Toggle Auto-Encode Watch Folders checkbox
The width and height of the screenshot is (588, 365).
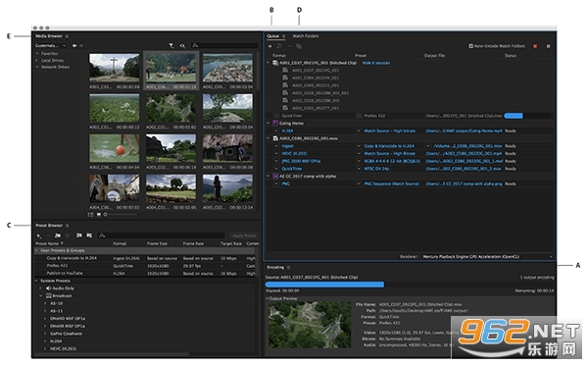coord(470,46)
